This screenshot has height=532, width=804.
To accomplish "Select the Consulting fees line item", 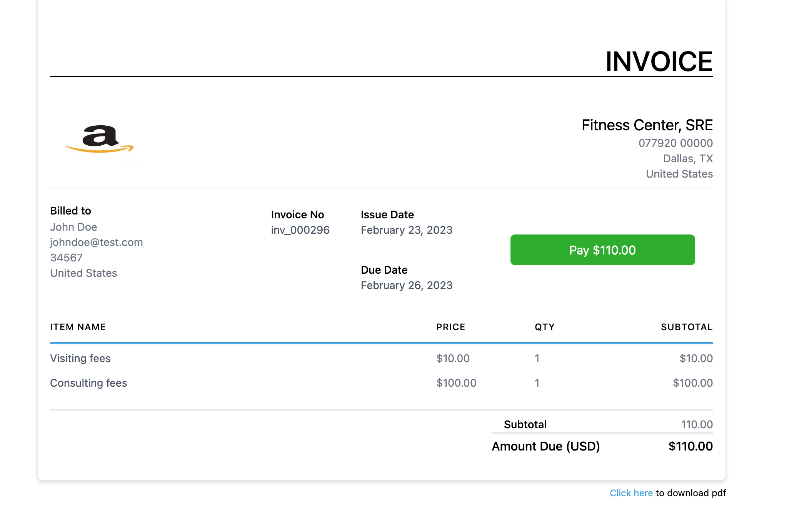I will [88, 383].
